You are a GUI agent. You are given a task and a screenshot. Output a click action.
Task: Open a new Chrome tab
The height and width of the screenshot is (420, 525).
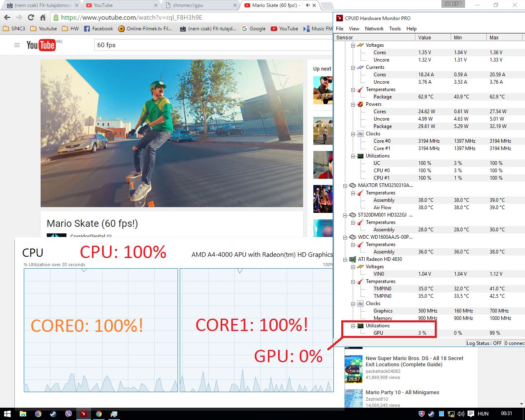coord(327,5)
